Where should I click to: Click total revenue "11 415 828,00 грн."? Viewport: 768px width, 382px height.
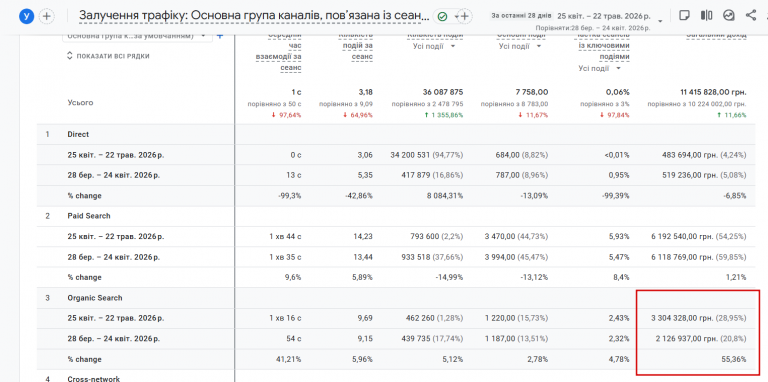(x=714, y=92)
